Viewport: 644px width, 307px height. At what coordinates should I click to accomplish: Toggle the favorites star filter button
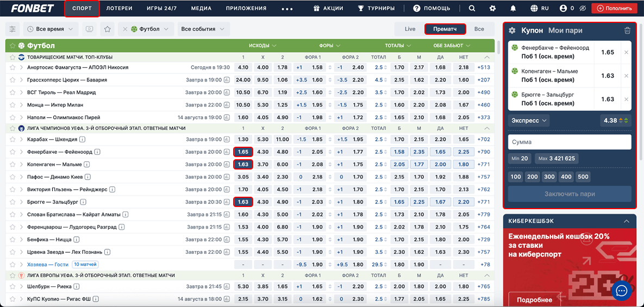(x=108, y=29)
